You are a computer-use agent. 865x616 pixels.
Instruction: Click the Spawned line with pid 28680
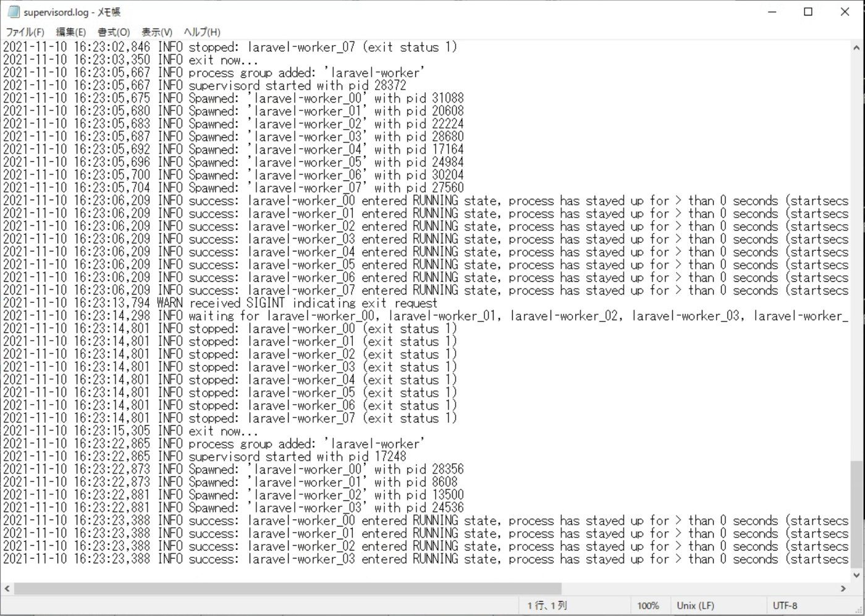[x=234, y=137]
